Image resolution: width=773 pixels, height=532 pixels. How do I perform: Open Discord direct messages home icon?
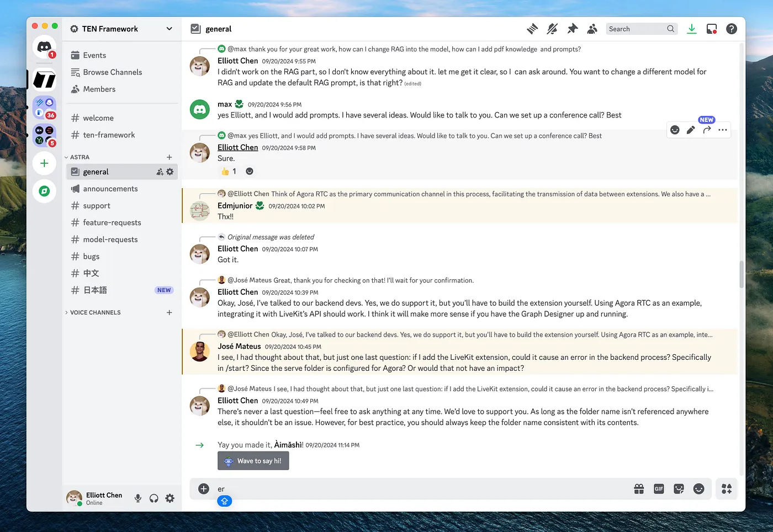(44, 47)
